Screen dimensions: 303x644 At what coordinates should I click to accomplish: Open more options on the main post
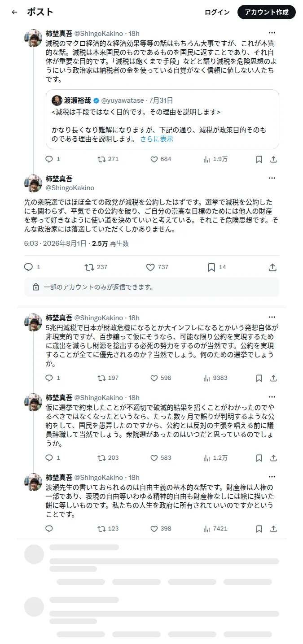272,178
